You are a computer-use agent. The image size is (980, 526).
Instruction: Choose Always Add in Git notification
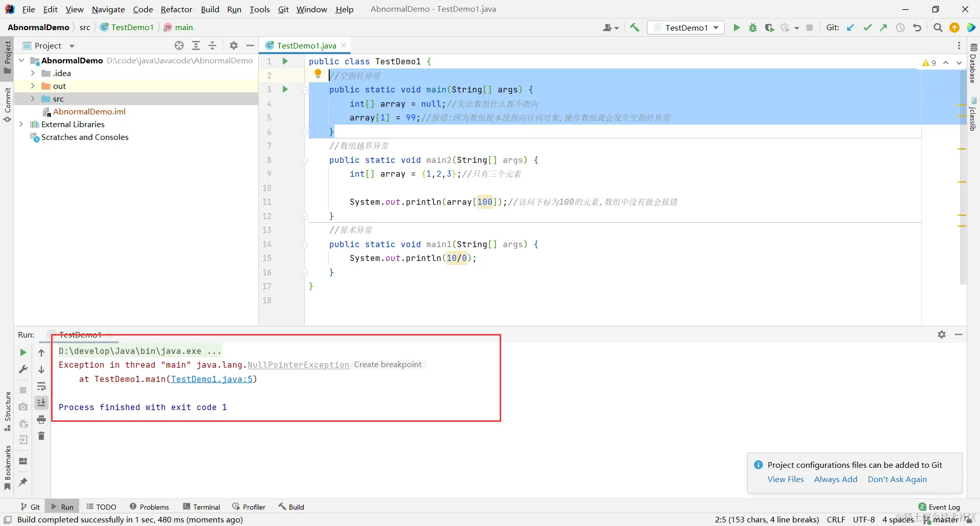pos(836,480)
